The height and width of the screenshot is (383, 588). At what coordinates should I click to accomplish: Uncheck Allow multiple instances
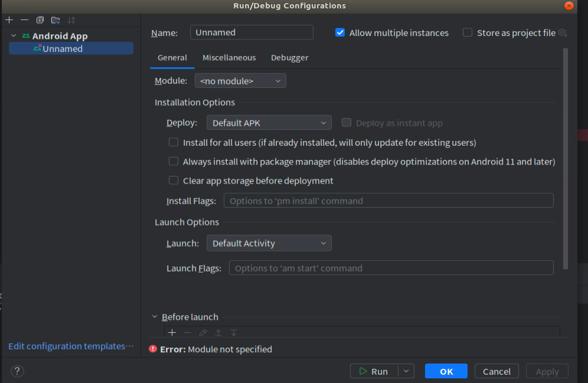(340, 32)
